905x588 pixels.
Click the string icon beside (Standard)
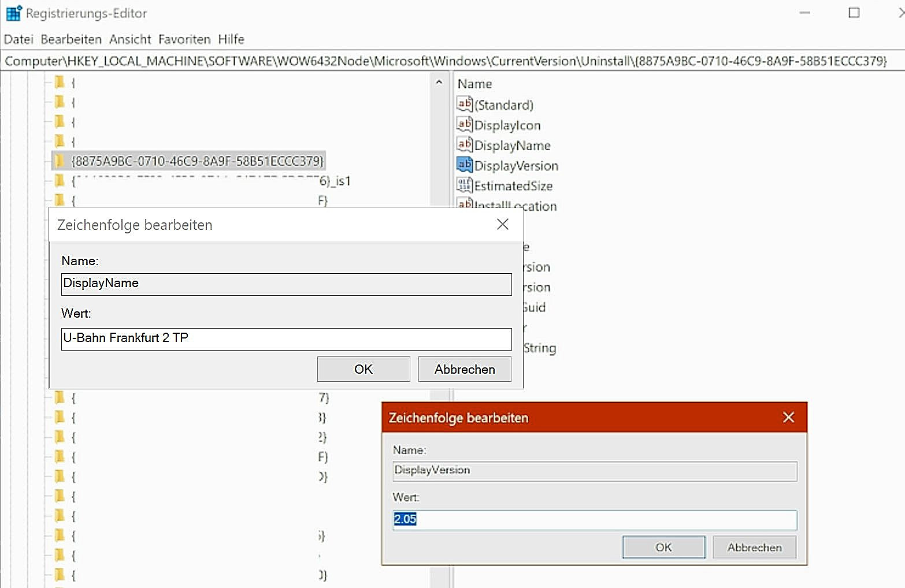pyautogui.click(x=465, y=104)
